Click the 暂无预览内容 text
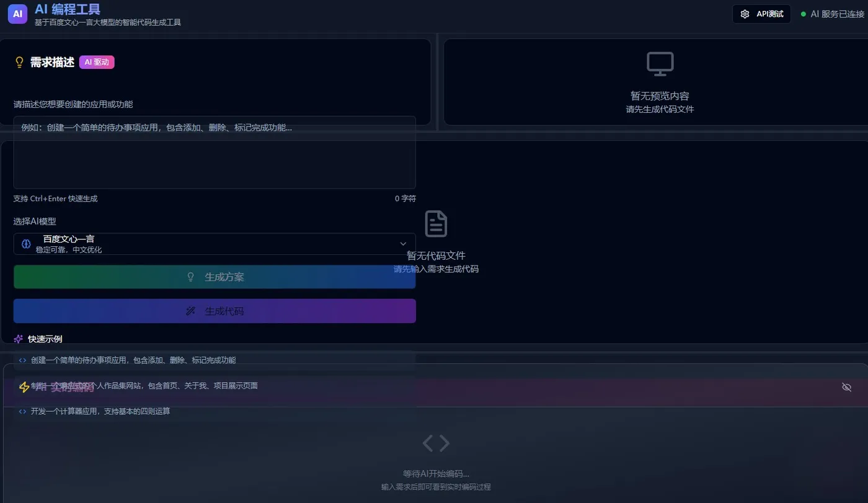The image size is (868, 503). 660,96
